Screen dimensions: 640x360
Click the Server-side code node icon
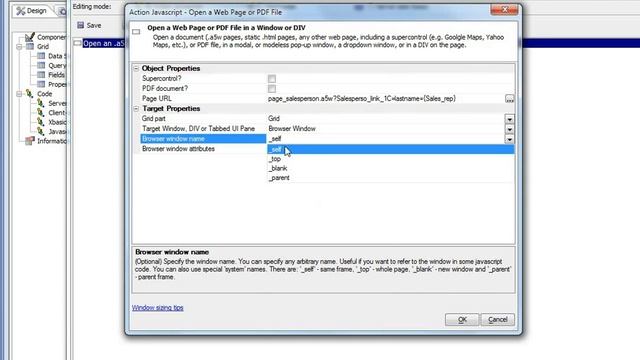pyautogui.click(x=41, y=103)
